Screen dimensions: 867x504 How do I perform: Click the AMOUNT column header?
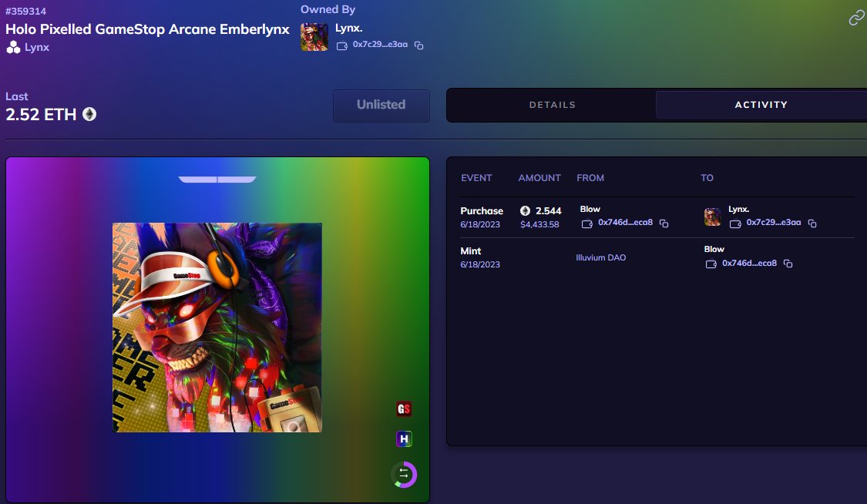(539, 178)
